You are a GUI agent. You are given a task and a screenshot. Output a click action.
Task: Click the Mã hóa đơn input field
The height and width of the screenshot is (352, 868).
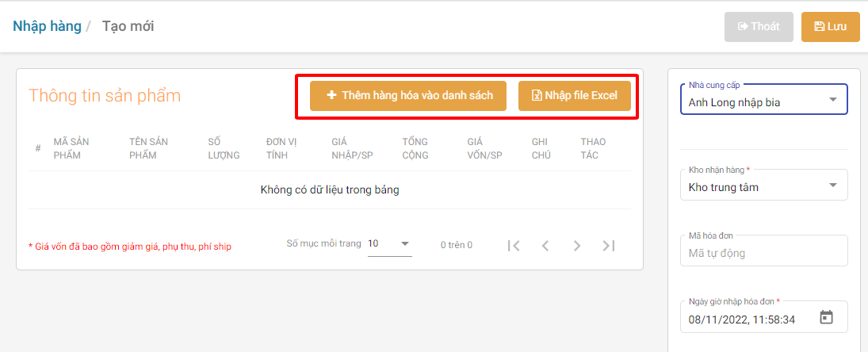tap(763, 253)
